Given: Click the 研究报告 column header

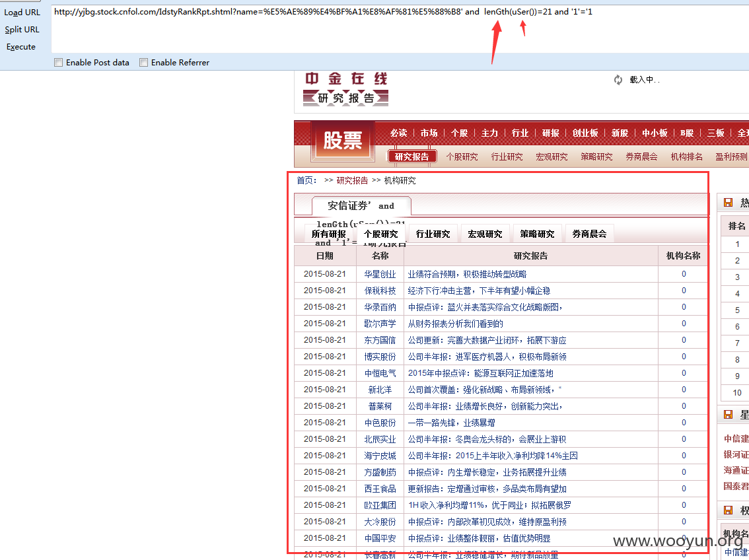Looking at the screenshot, I should click(x=530, y=256).
